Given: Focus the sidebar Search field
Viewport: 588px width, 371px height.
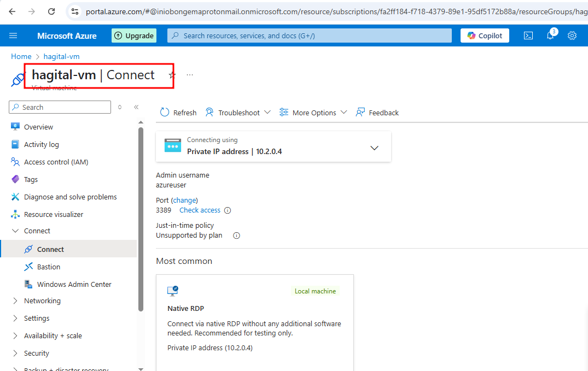Looking at the screenshot, I should coord(60,107).
